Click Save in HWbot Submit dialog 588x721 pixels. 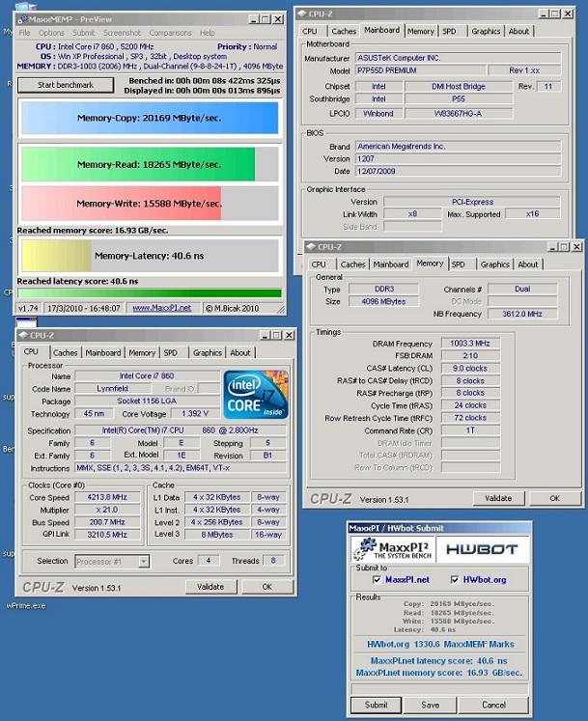[431, 705]
